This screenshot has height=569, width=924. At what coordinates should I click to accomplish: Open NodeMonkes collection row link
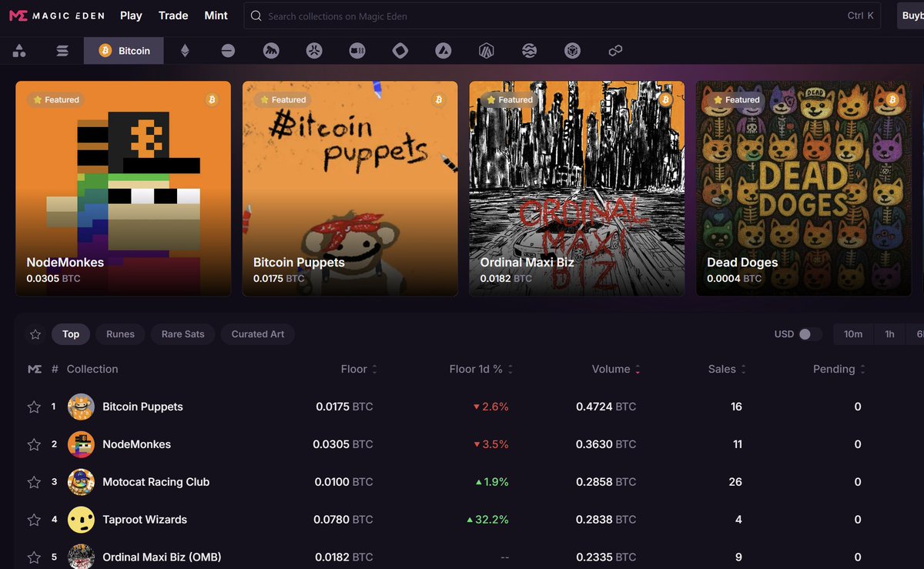[x=137, y=444]
